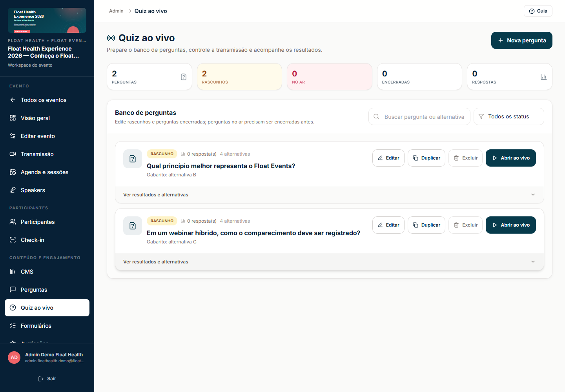Delete the Float Events princípio question
The height and width of the screenshot is (392, 565).
coord(466,158)
